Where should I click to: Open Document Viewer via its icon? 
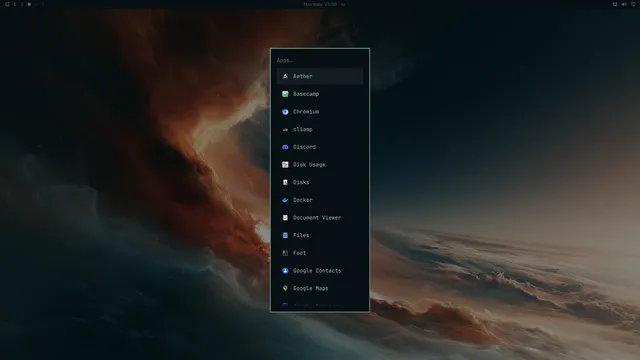pos(285,218)
